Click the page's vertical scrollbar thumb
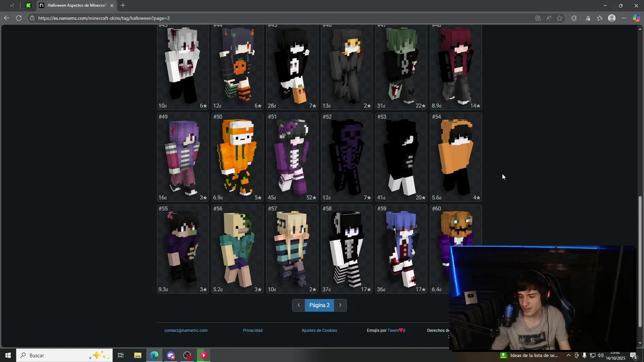The height and width of the screenshot is (362, 644). pyautogui.click(x=640, y=261)
